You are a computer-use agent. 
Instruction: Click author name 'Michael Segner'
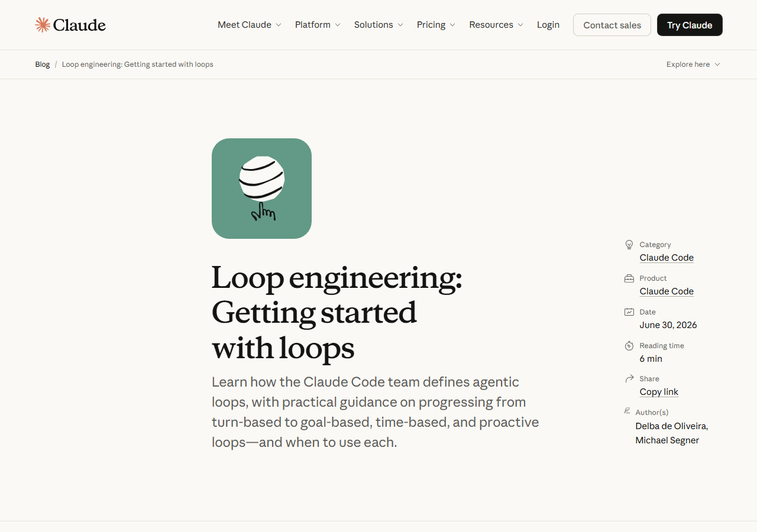(x=667, y=440)
